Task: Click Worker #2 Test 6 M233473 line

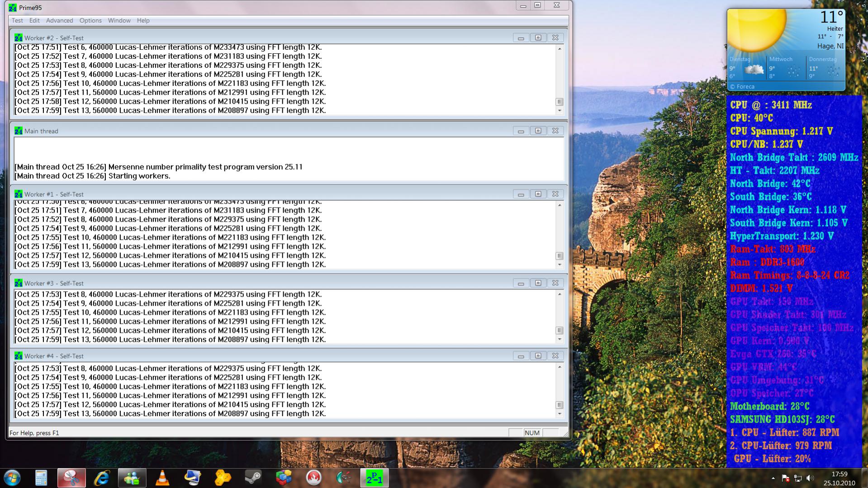Action: pyautogui.click(x=168, y=47)
